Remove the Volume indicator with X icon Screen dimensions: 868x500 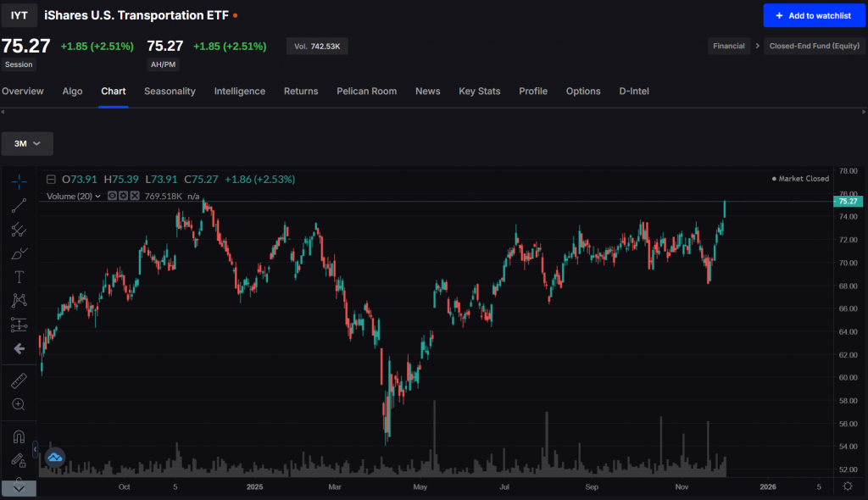pos(135,196)
